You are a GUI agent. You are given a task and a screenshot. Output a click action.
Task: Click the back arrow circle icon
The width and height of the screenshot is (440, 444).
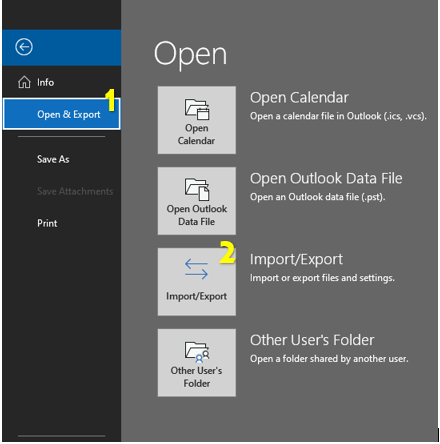24,47
